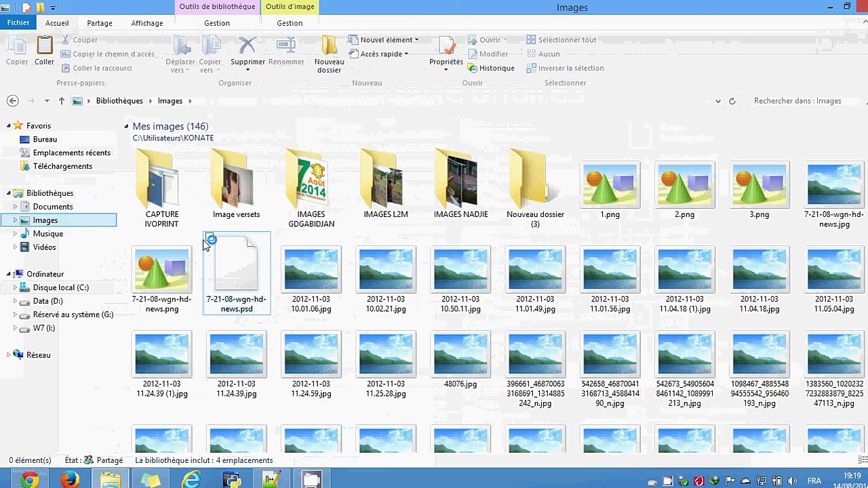Select the IMAGES NADJIE folder
The height and width of the screenshot is (488, 868).
460,184
